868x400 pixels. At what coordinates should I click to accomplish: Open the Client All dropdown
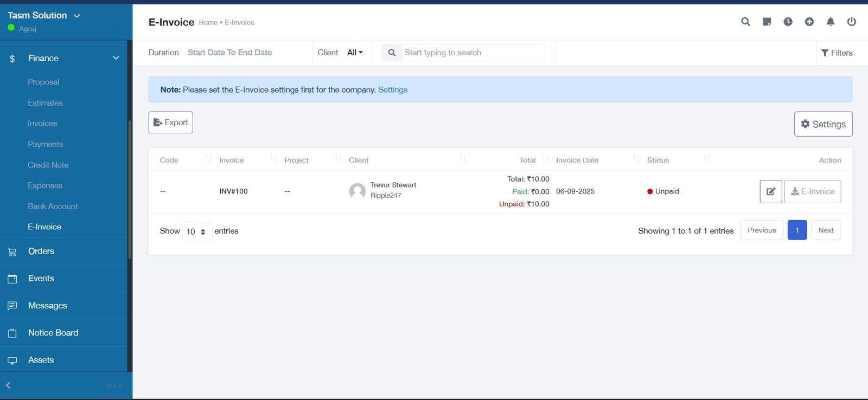[355, 53]
